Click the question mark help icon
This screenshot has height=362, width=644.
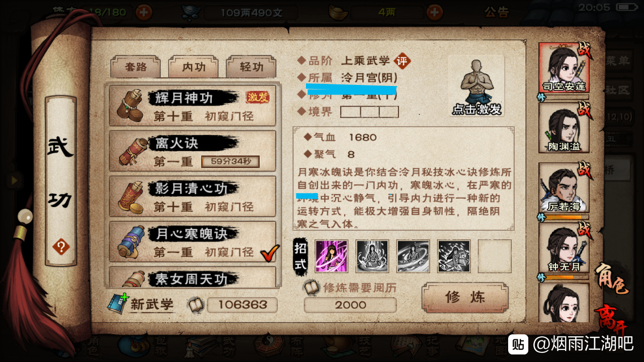click(61, 247)
